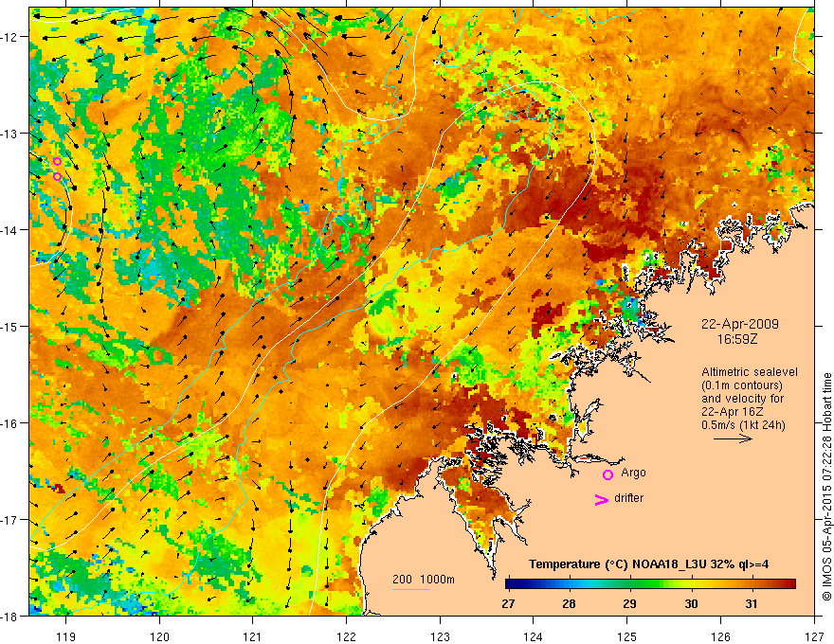Click the colorbar tick label '31'

[x=751, y=604]
